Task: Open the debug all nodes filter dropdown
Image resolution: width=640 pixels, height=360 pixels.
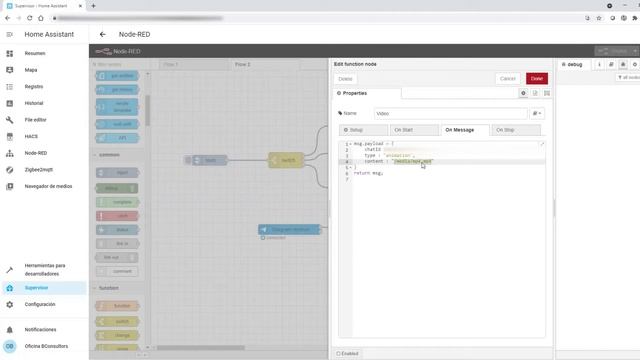Action: (628, 78)
